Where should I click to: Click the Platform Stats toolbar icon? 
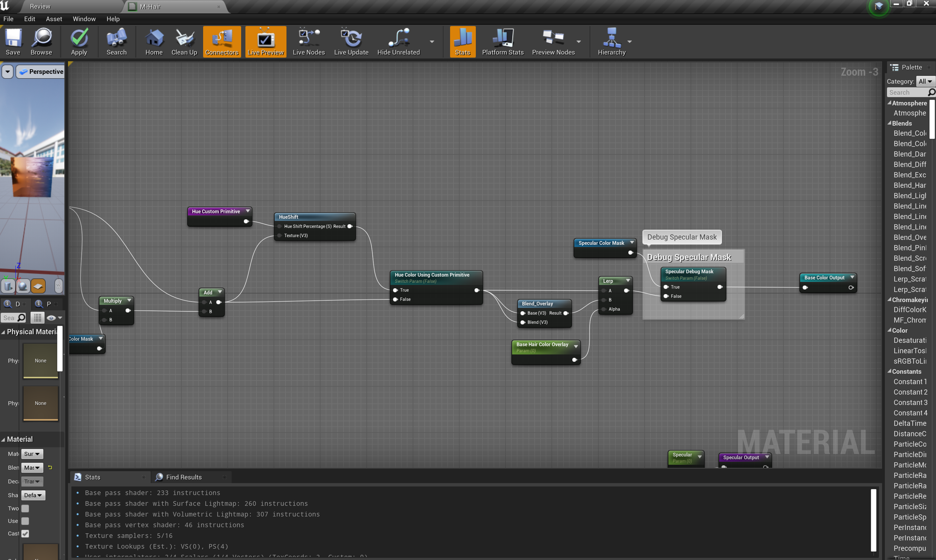point(503,42)
